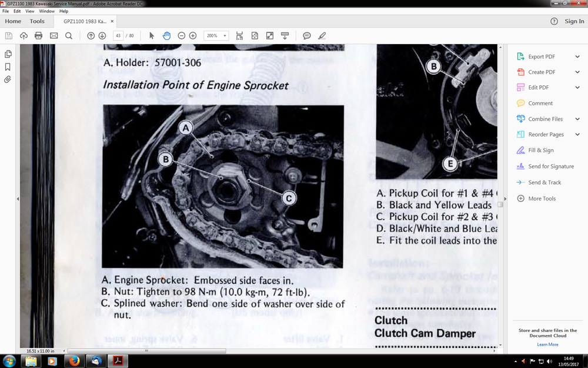Open the Find text magnifier

[x=69, y=36]
